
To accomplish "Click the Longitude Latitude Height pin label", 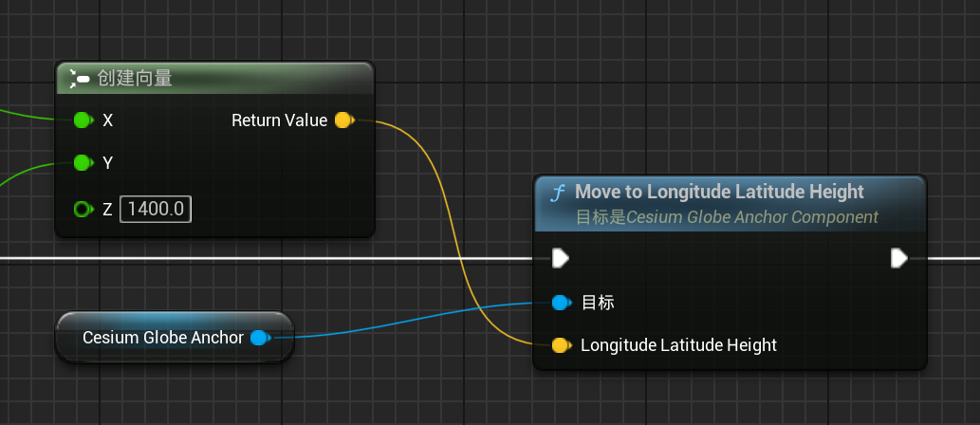I will pyautogui.click(x=678, y=345).
